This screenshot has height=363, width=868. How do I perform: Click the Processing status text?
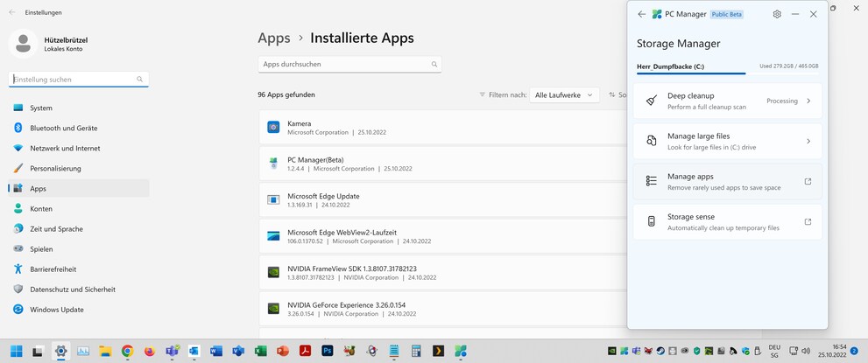point(782,101)
